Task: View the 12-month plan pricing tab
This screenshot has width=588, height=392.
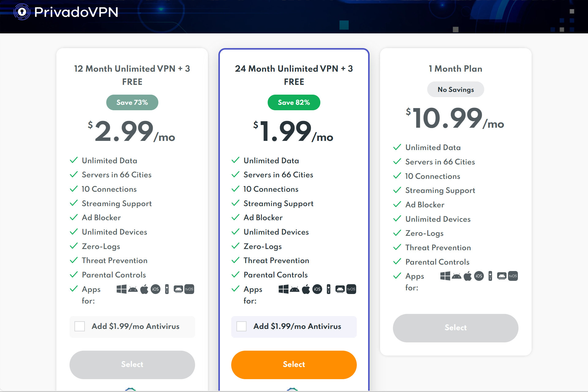Action: (133, 75)
